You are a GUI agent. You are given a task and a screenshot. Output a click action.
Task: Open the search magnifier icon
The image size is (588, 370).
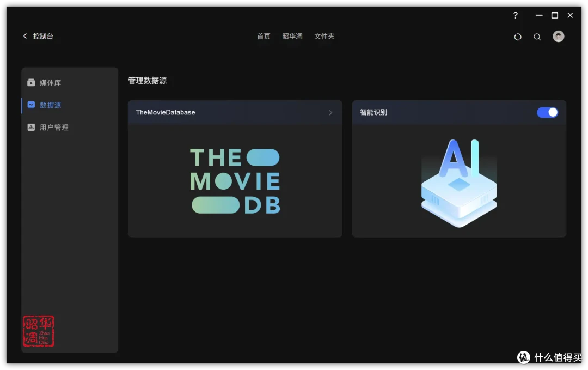(537, 37)
